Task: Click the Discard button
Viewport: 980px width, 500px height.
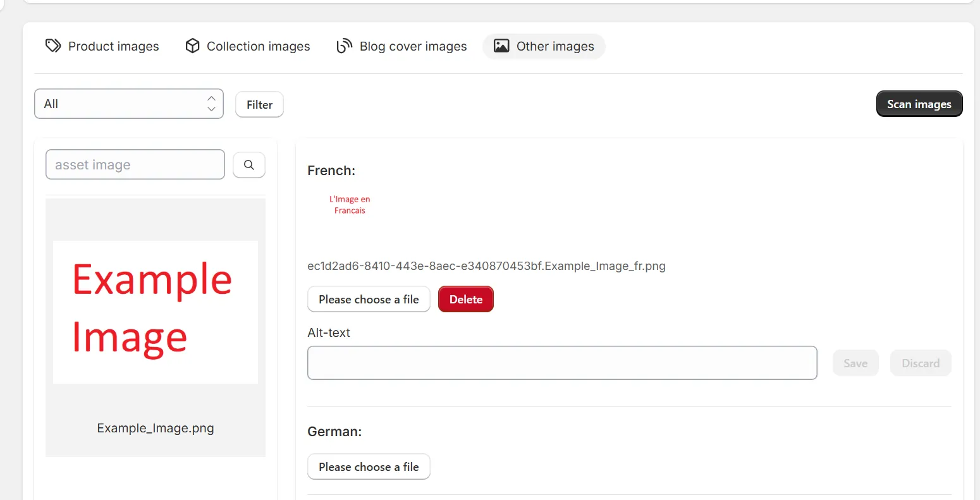Action: point(921,363)
